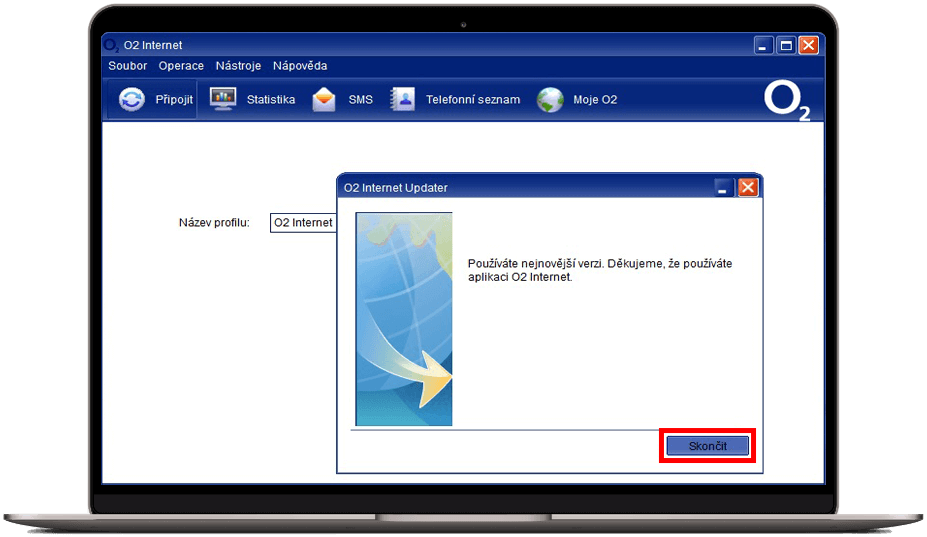Close the main O2 Internet window
Image resolution: width=927 pixels, height=537 pixels.
pyautogui.click(x=808, y=45)
